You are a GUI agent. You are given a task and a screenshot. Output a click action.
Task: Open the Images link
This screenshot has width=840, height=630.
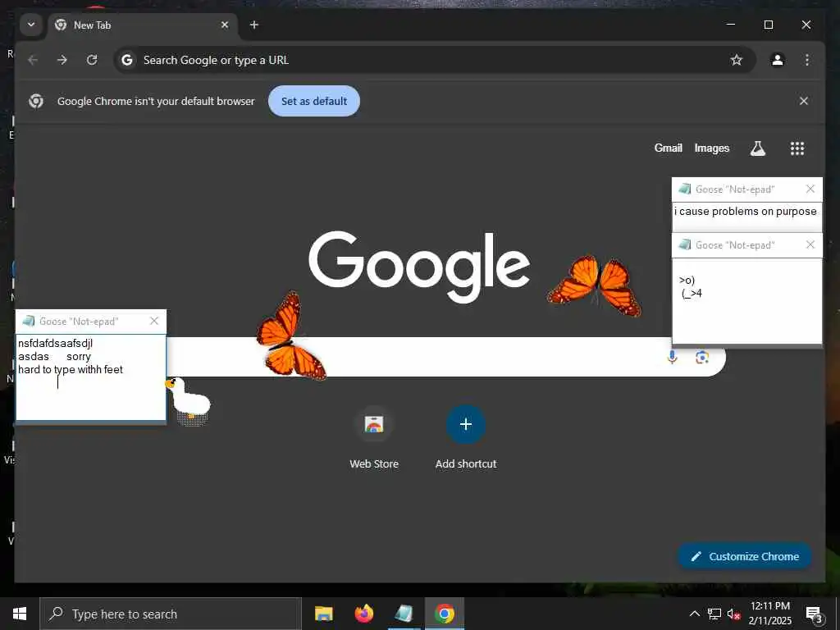[711, 148]
